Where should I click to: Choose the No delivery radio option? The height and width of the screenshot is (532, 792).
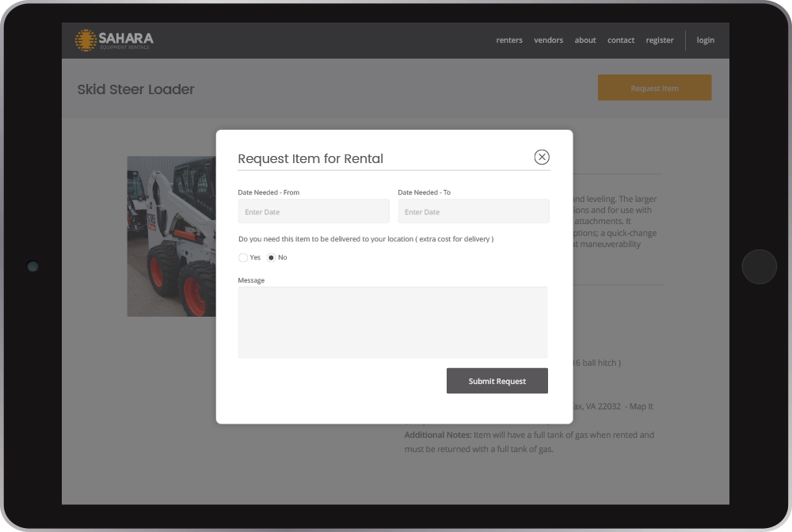(272, 258)
